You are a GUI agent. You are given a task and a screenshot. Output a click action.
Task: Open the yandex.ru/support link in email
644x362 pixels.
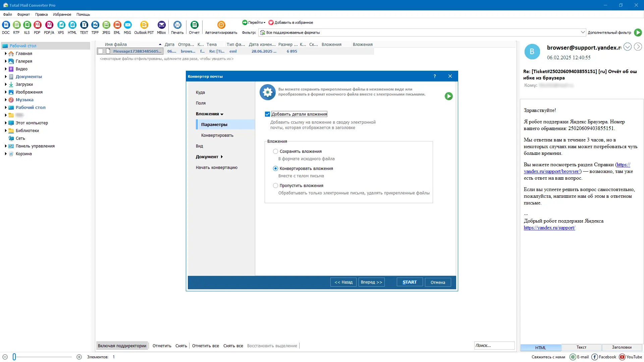[x=549, y=228]
